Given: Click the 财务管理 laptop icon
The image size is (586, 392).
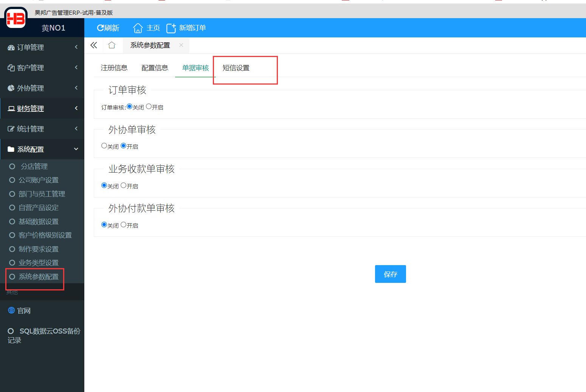Looking at the screenshot, I should (11, 109).
